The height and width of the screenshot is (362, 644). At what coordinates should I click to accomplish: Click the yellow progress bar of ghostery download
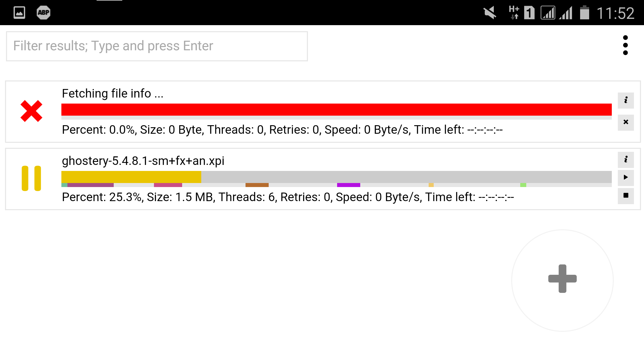[x=131, y=177]
